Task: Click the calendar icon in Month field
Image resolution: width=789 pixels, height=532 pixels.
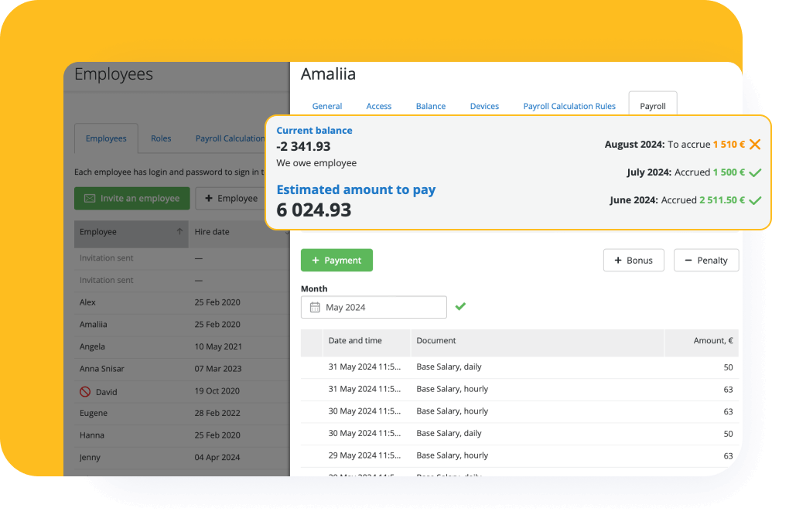Action: coord(315,307)
